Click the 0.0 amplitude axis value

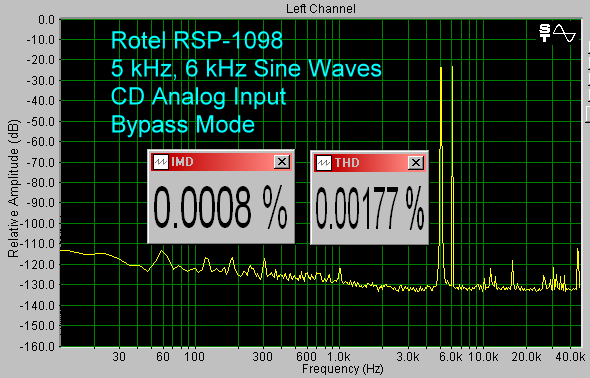[46, 20]
